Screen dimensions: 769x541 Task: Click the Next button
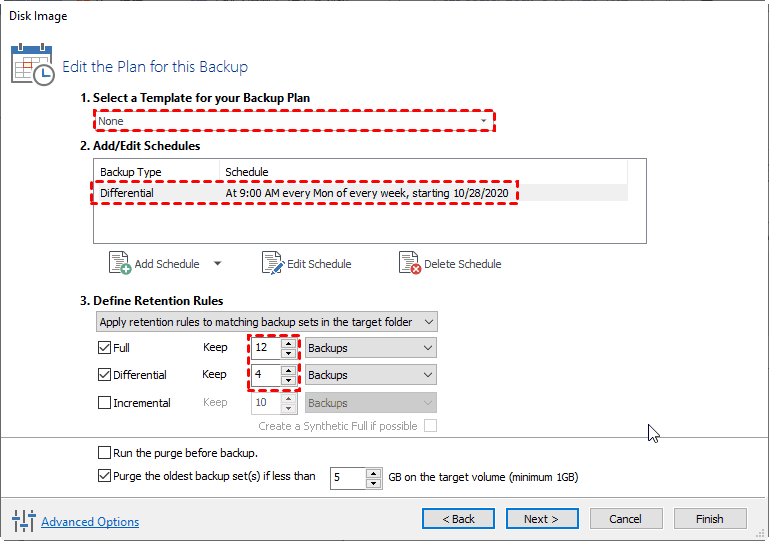542,518
